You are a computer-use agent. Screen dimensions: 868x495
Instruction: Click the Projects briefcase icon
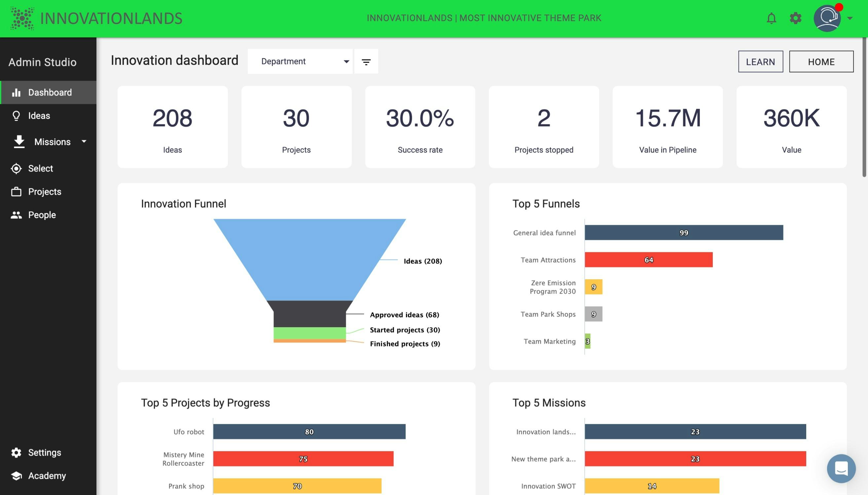pyautogui.click(x=16, y=191)
